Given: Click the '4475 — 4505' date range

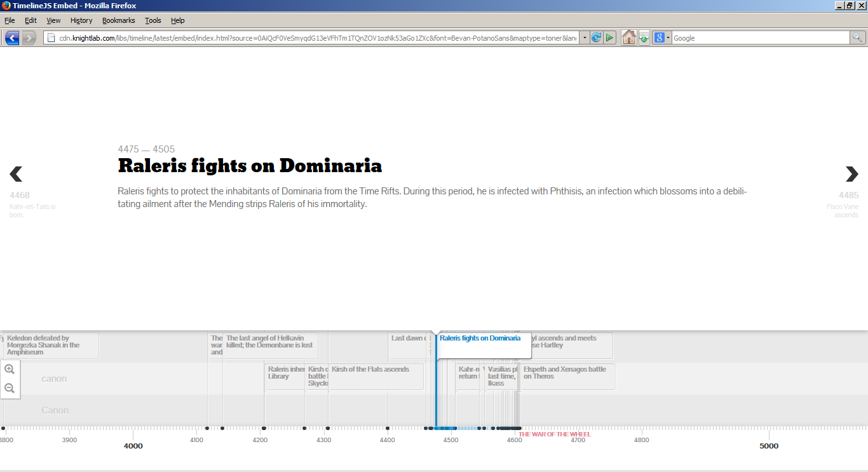Looking at the screenshot, I should point(146,149).
